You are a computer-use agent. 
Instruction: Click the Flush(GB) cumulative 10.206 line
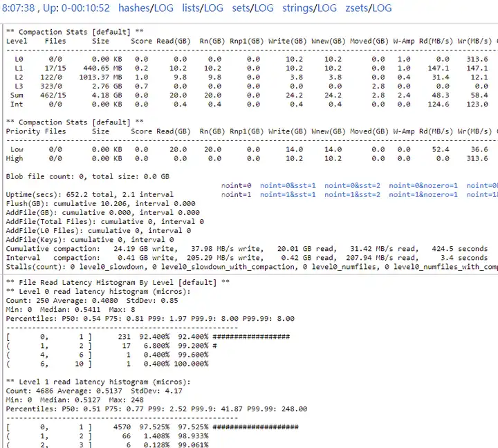click(101, 203)
